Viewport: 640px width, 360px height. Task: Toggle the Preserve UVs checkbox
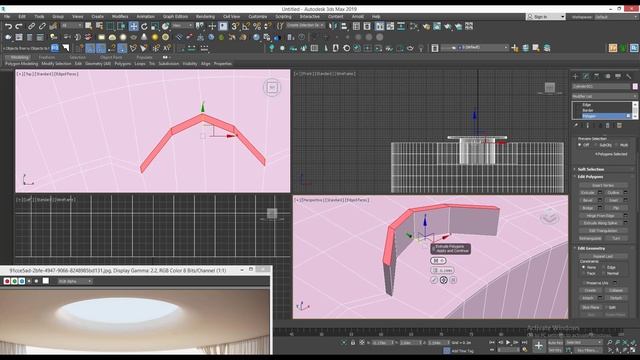click(x=584, y=282)
